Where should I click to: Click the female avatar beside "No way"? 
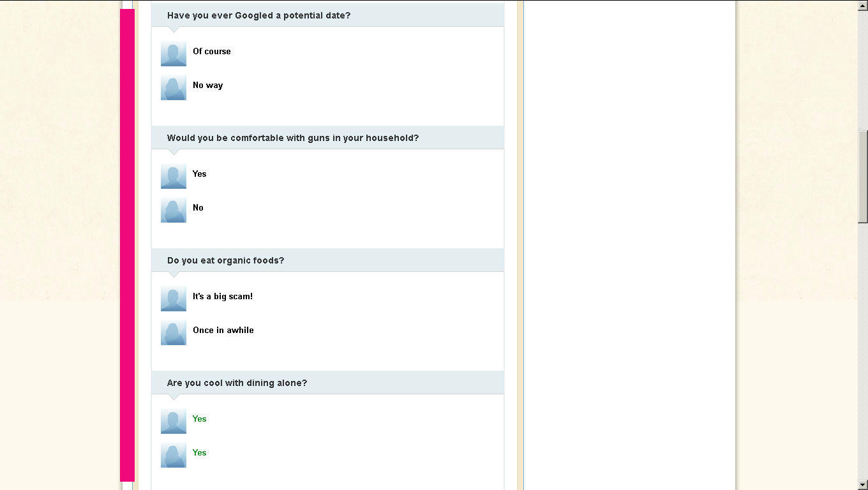click(174, 87)
